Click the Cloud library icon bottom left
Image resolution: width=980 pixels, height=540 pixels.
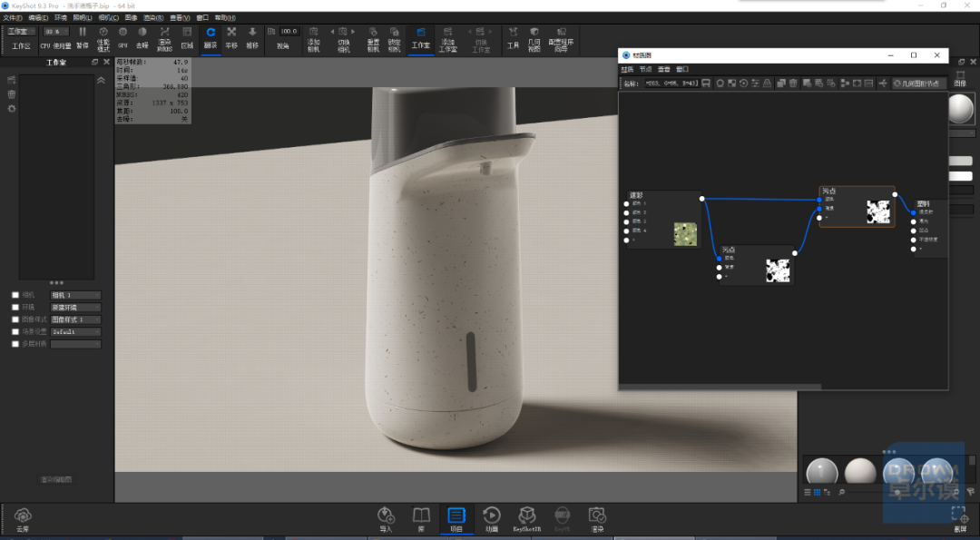pos(23,519)
